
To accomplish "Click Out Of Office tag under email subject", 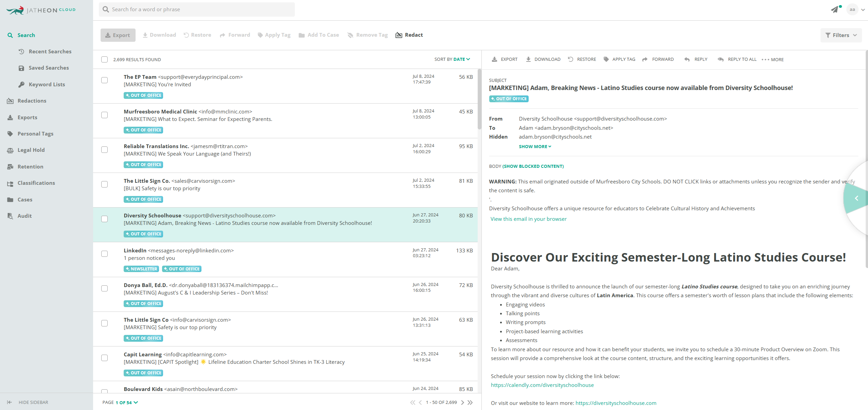I will pyautogui.click(x=509, y=99).
